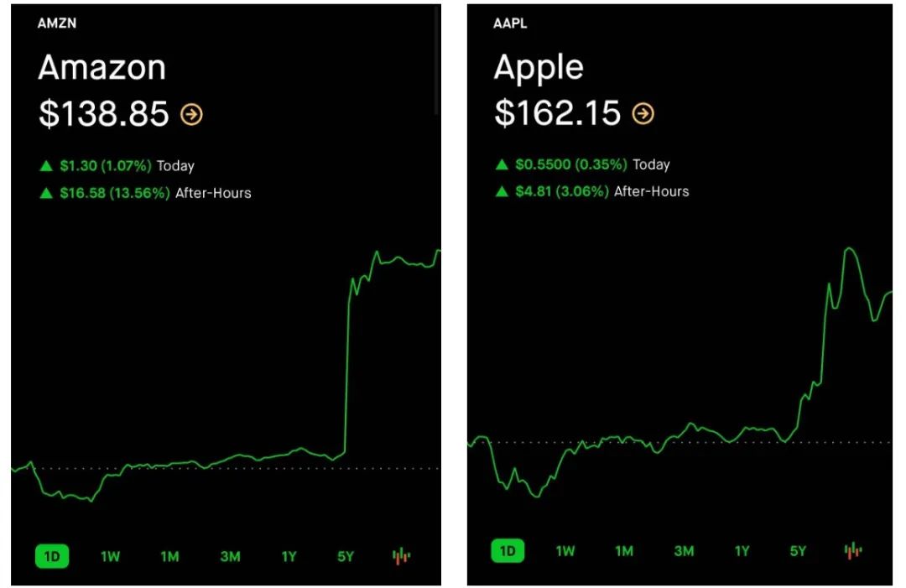Click the peak of Apple's price line
906x588 pixels.
tap(850, 248)
